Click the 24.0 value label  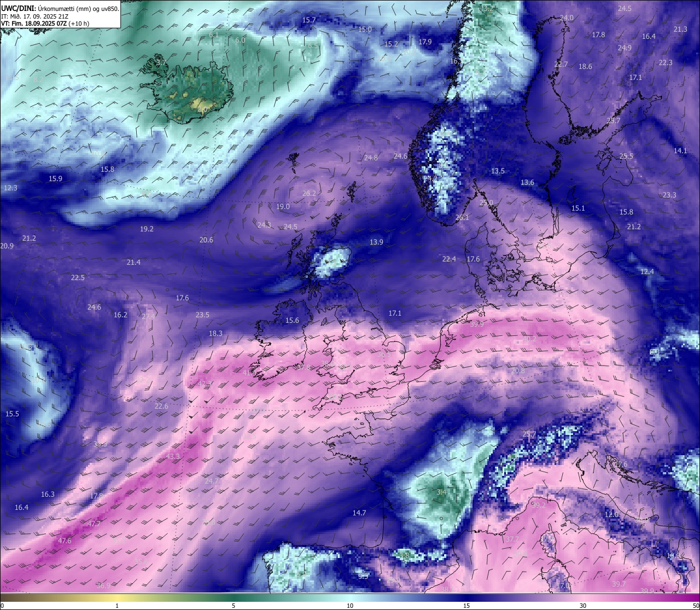[567, 18]
